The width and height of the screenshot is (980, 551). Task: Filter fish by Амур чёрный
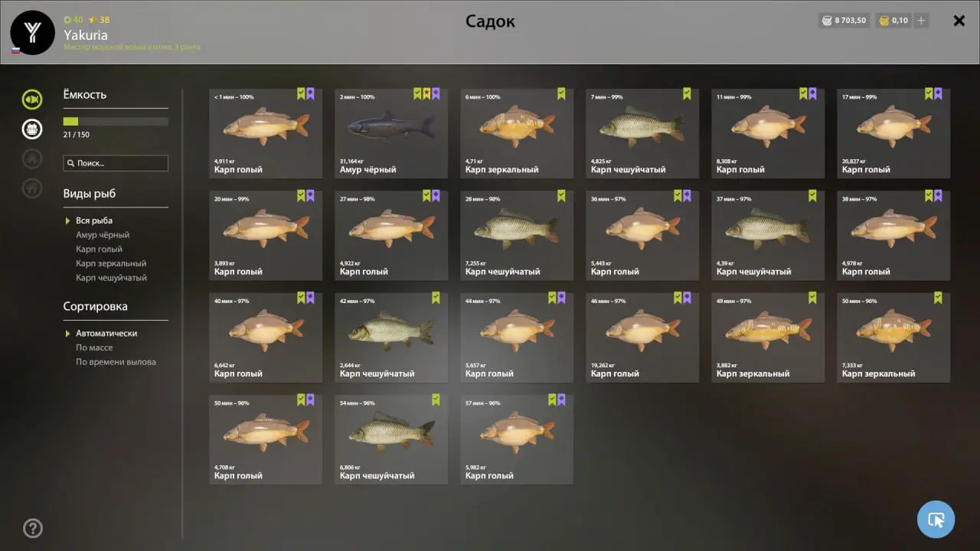(103, 235)
